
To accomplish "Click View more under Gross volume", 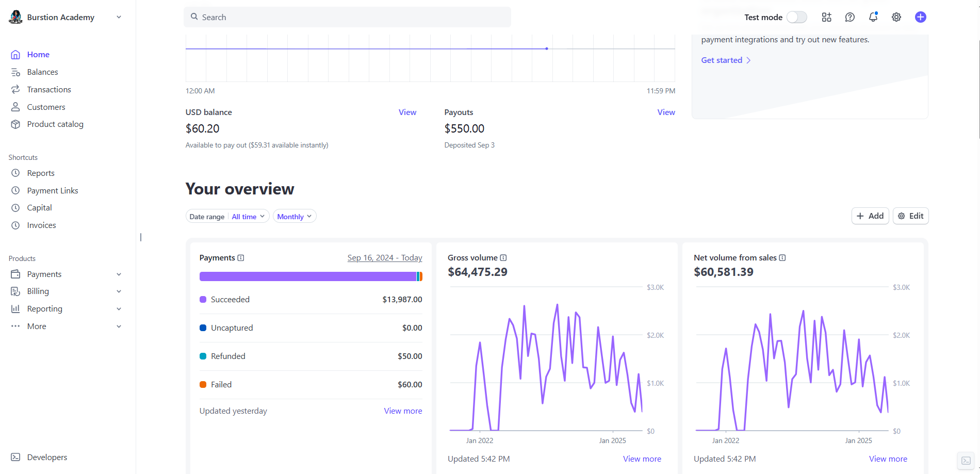I will click(642, 459).
